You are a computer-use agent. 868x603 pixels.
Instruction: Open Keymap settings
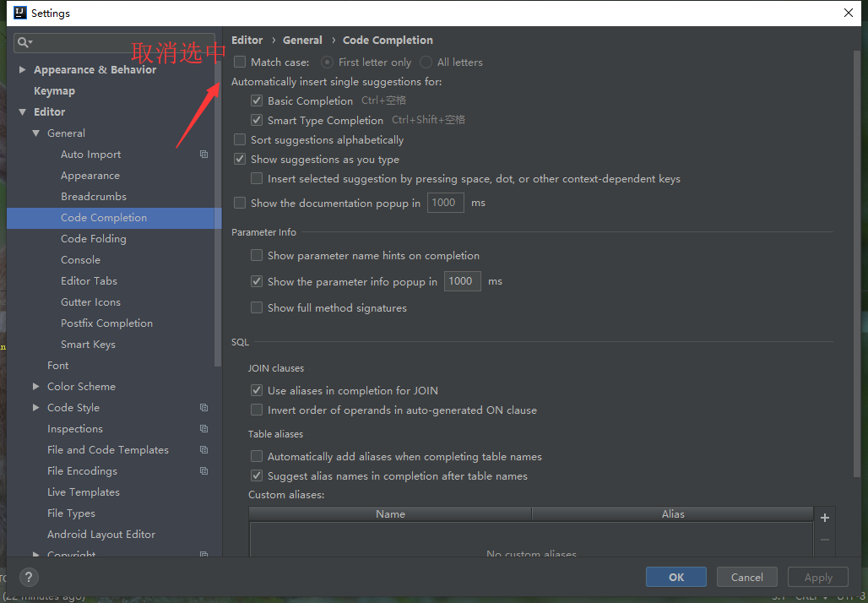click(54, 91)
